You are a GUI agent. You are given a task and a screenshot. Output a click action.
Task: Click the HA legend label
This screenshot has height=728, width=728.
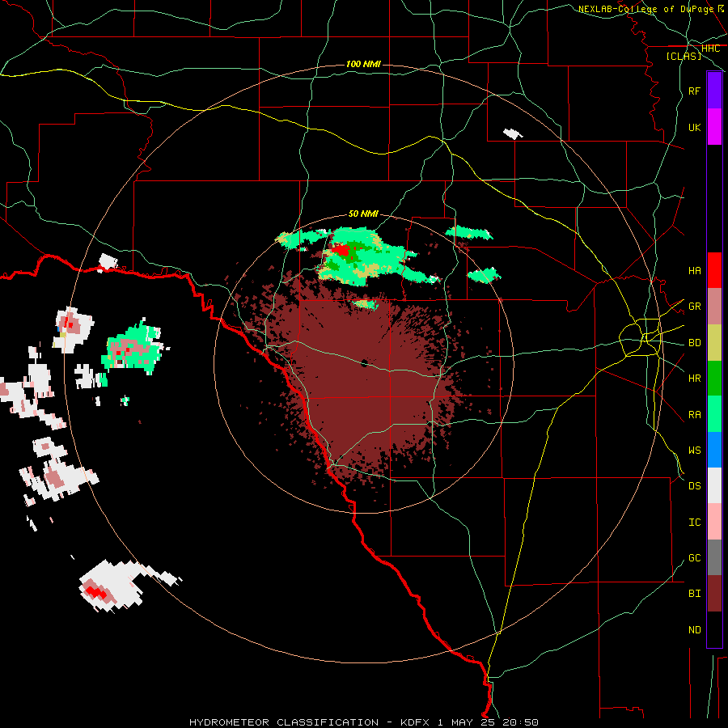pos(695,270)
